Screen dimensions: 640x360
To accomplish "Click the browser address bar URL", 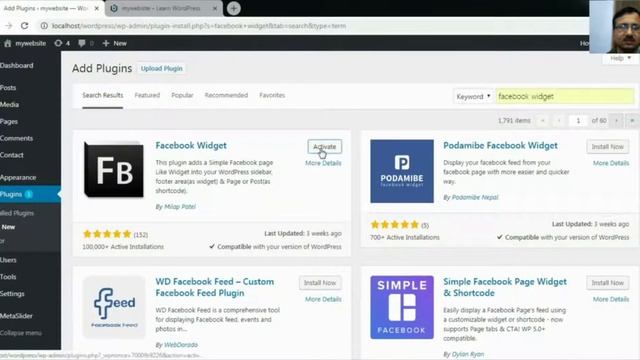I will click(199, 26).
